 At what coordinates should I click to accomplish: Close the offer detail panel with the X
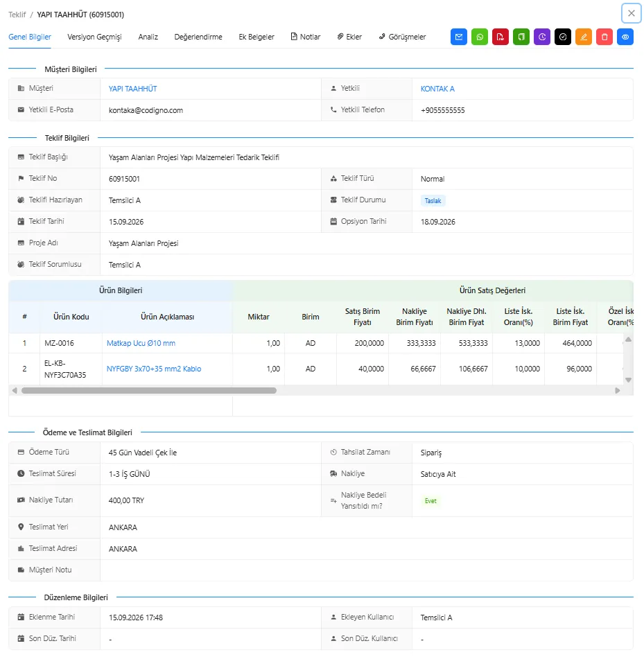[632, 13]
